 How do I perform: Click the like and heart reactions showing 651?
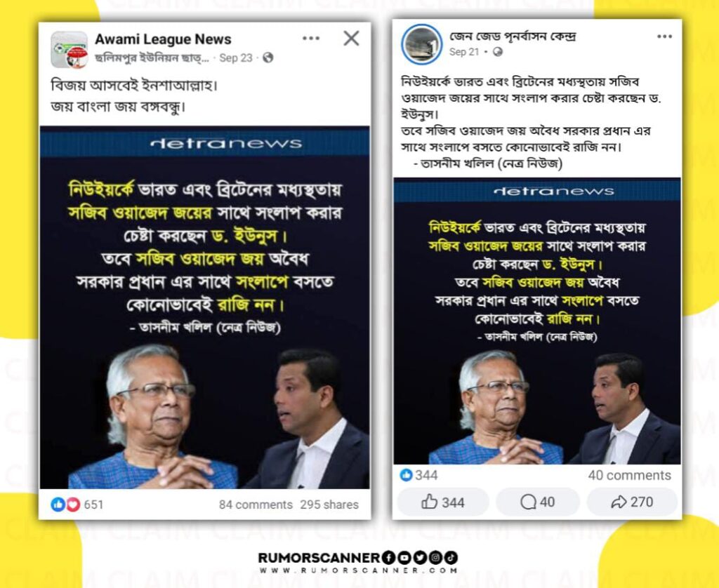pyautogui.click(x=77, y=505)
